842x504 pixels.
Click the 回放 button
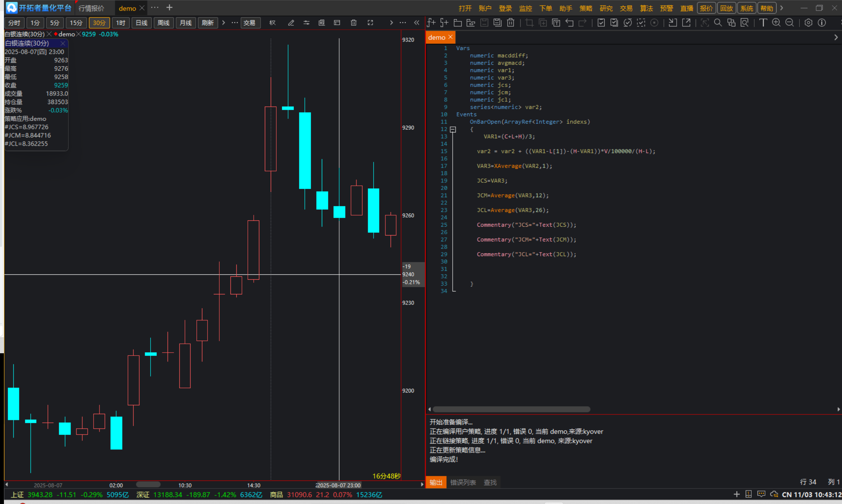(x=726, y=8)
